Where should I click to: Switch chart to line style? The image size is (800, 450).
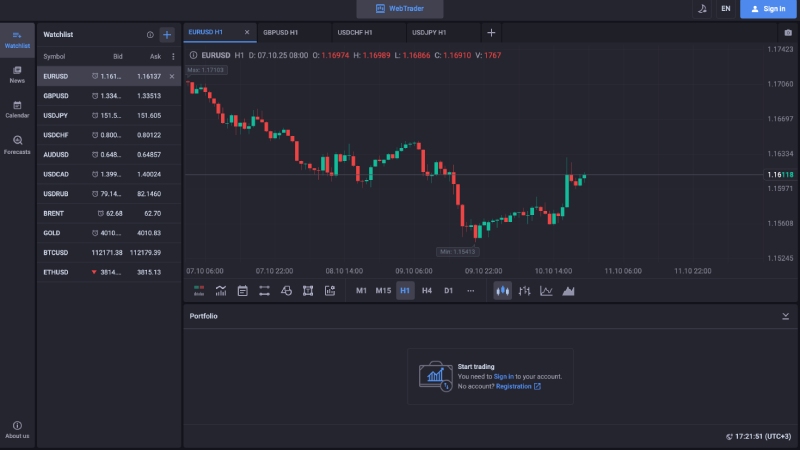click(x=546, y=291)
